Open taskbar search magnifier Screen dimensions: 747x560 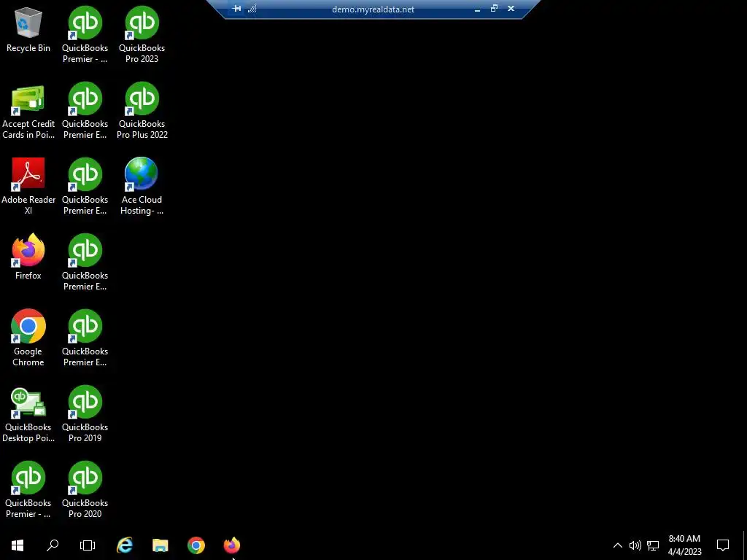53,545
